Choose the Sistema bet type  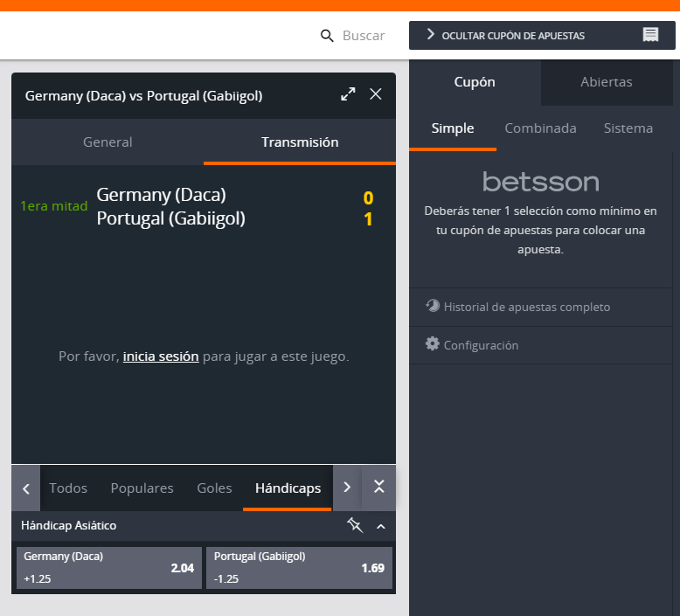pos(628,128)
